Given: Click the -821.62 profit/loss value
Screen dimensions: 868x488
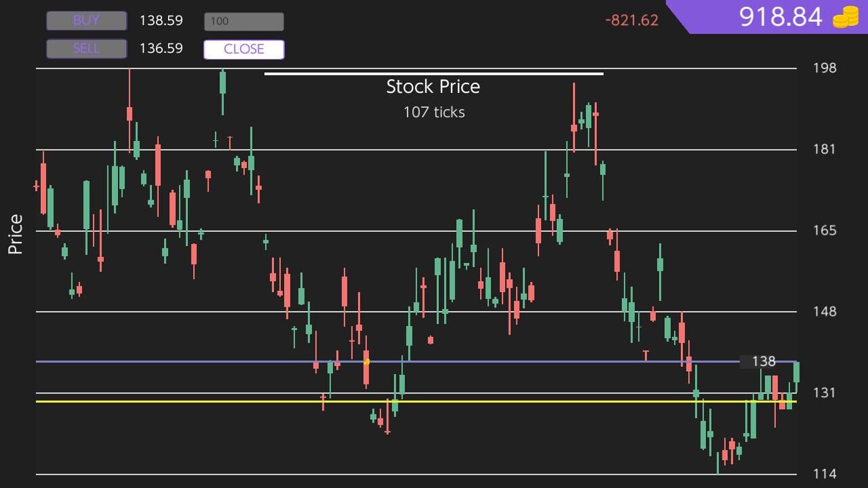Looking at the screenshot, I should 631,20.
